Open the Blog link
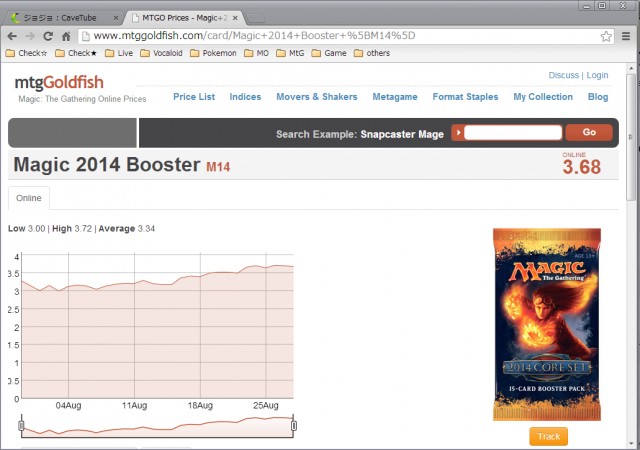The height and width of the screenshot is (450, 640). point(598,97)
